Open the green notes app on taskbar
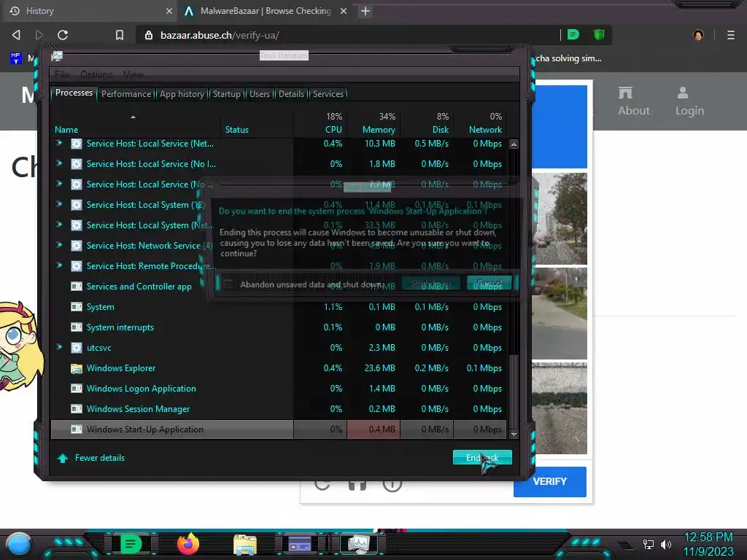The image size is (747, 560). [131, 544]
